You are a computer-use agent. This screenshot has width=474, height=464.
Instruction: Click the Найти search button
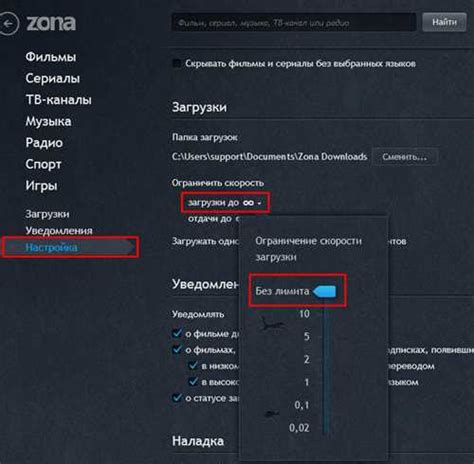(x=444, y=22)
